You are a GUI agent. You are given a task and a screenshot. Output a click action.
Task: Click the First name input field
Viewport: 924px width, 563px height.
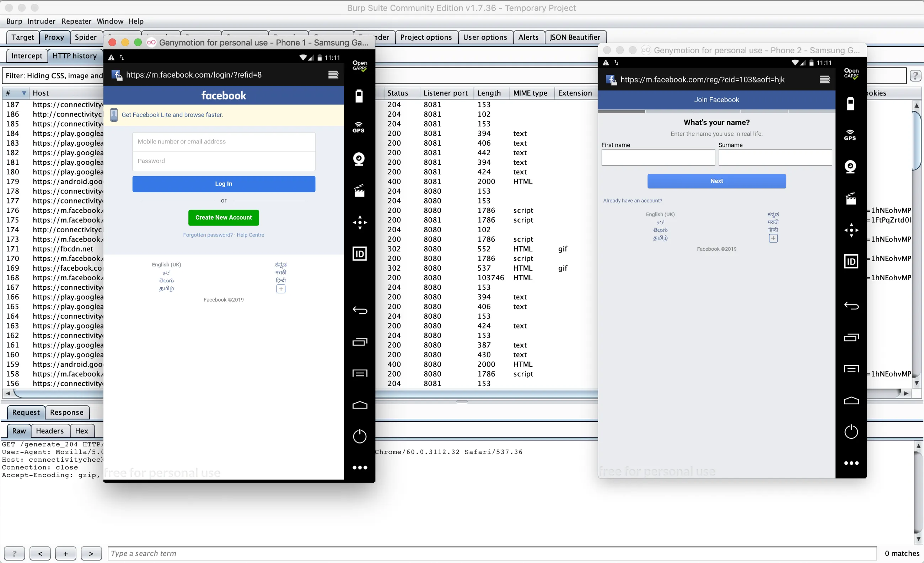[658, 157]
